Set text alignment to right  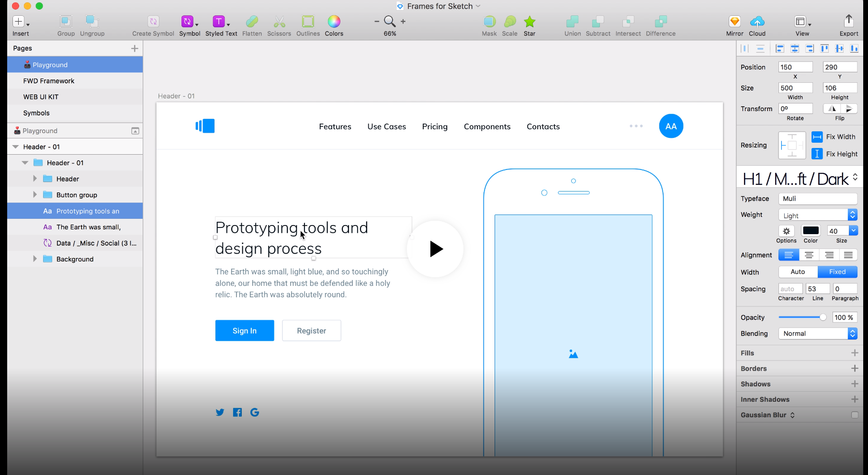point(829,255)
